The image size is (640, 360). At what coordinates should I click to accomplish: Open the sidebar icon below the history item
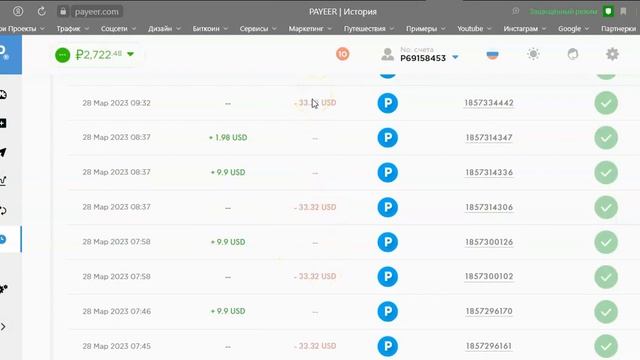point(3,289)
